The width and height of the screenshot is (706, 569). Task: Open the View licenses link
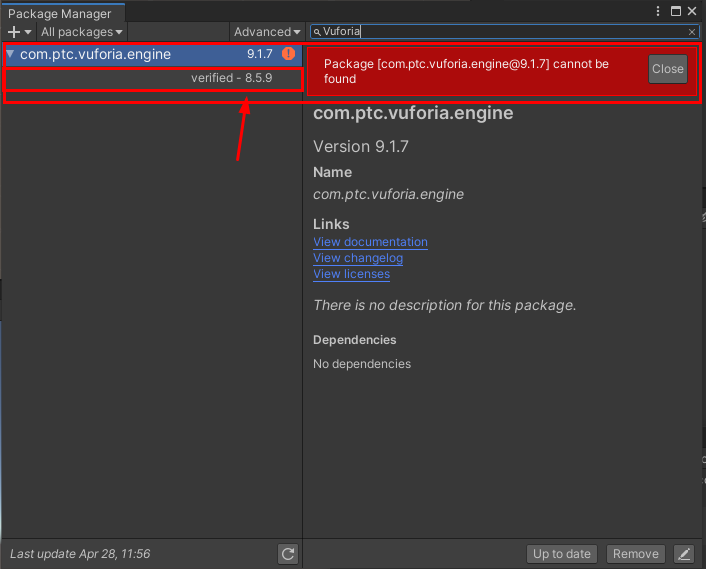[x=351, y=274]
